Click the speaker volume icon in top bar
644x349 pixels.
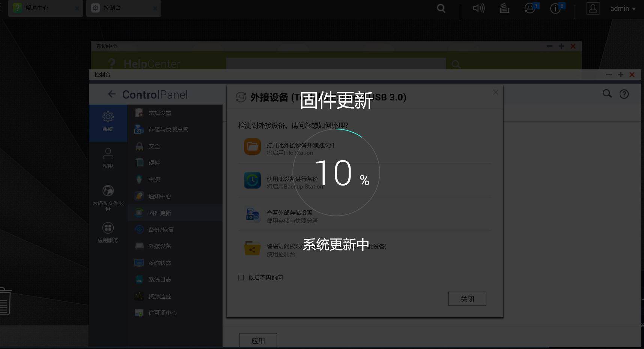pyautogui.click(x=478, y=8)
